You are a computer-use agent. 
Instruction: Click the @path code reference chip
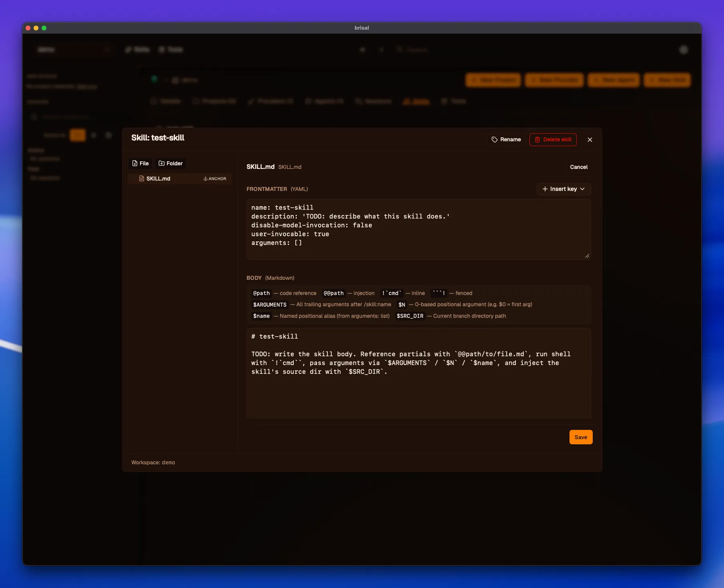click(261, 293)
